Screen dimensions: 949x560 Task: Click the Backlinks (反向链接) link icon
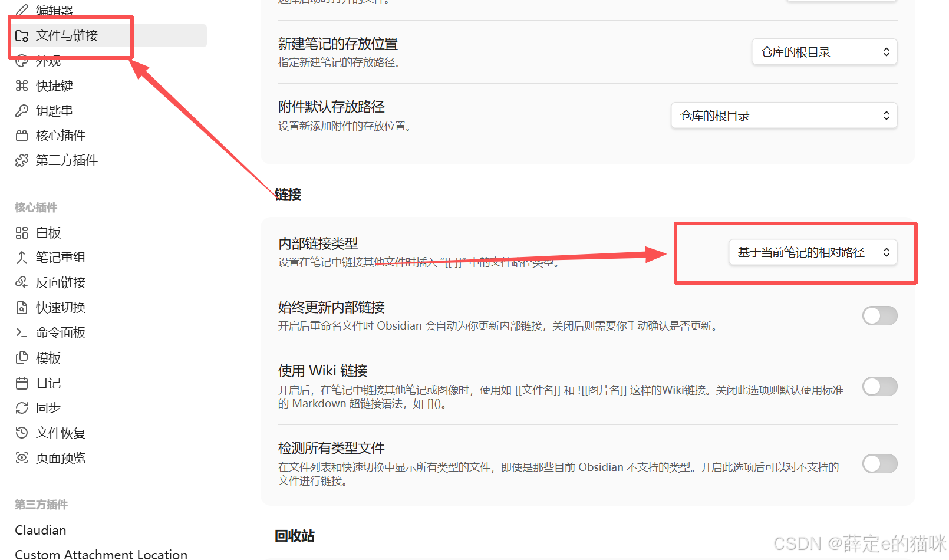tap(22, 282)
